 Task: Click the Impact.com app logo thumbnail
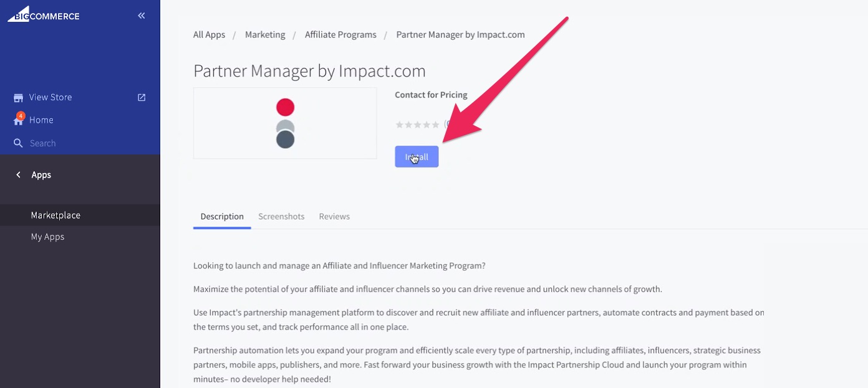285,123
